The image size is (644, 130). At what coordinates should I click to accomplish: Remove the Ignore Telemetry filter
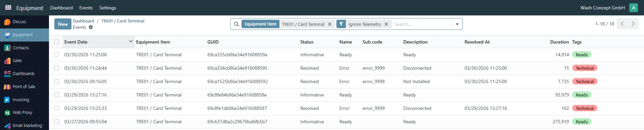tap(386, 24)
